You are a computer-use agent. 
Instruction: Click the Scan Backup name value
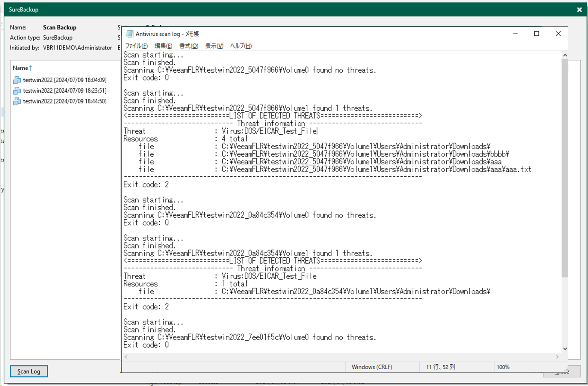[60, 27]
